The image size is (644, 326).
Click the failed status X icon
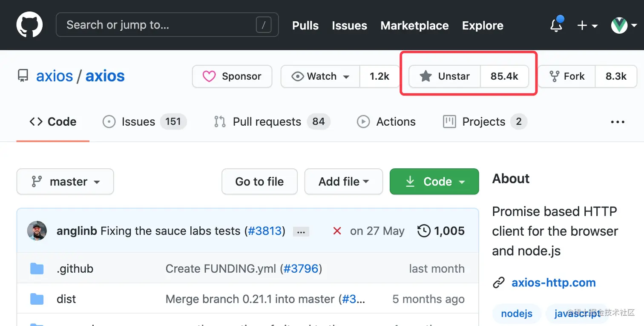point(337,231)
